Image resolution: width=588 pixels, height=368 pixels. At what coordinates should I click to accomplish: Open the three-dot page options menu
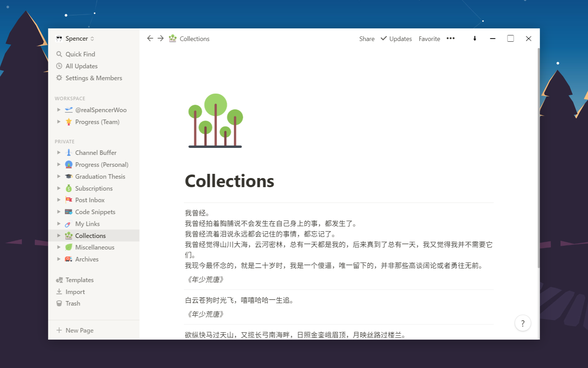pyautogui.click(x=450, y=38)
